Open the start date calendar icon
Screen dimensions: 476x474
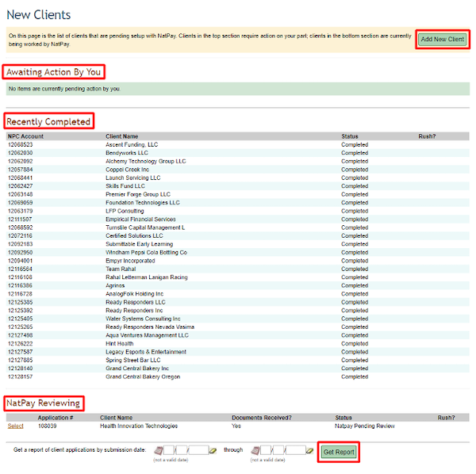[x=159, y=449]
